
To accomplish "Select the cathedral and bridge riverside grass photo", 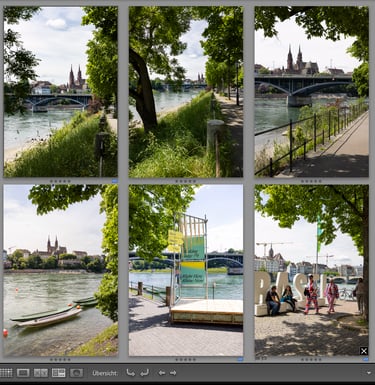I will click(61, 92).
